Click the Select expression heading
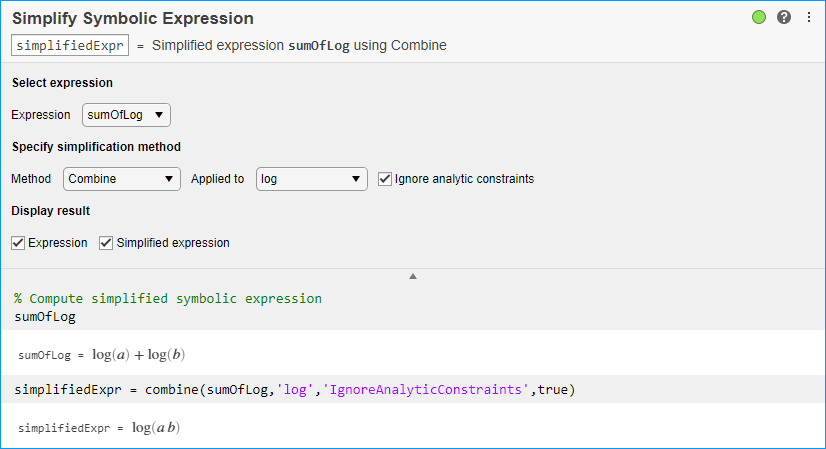This screenshot has width=826, height=449. (62, 83)
